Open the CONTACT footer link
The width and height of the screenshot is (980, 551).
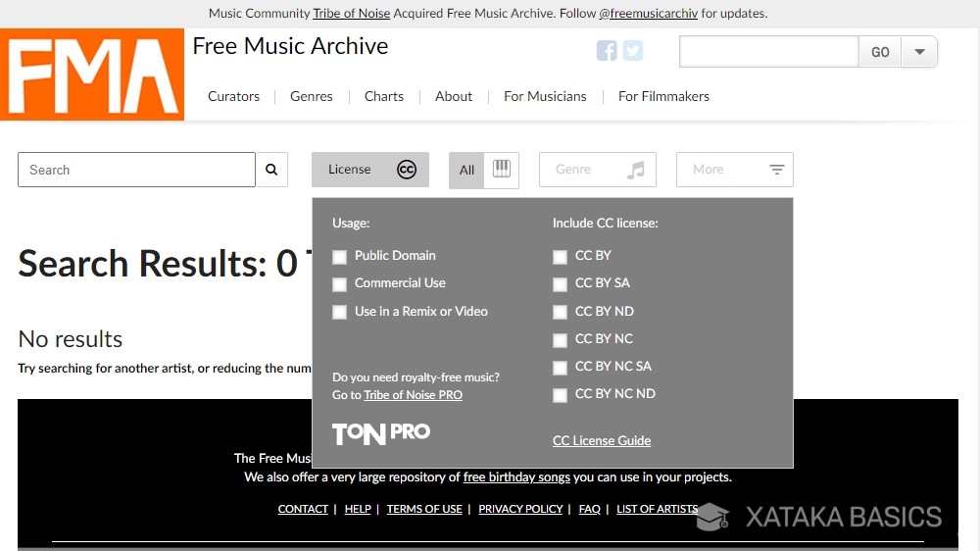coord(303,509)
